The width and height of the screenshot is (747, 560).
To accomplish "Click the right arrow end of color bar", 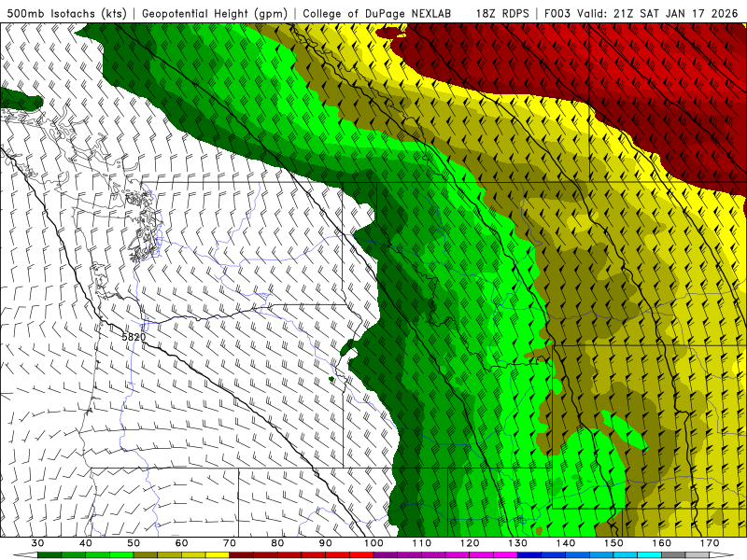I will (722, 555).
